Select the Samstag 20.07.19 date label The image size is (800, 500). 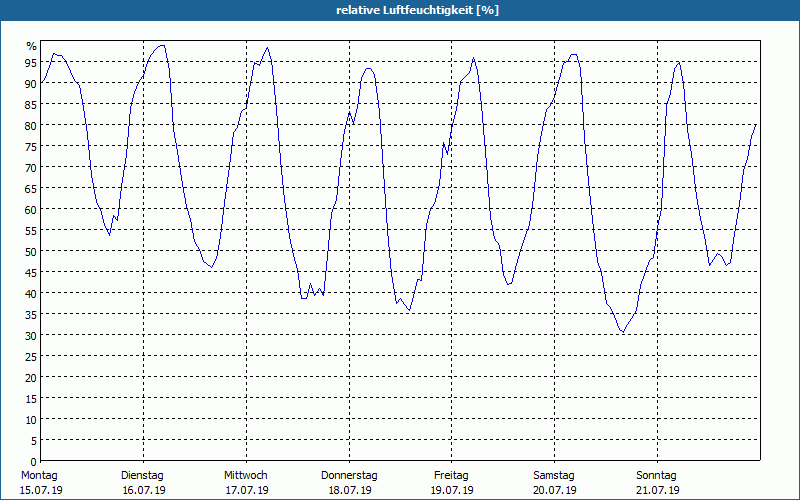click(x=555, y=483)
